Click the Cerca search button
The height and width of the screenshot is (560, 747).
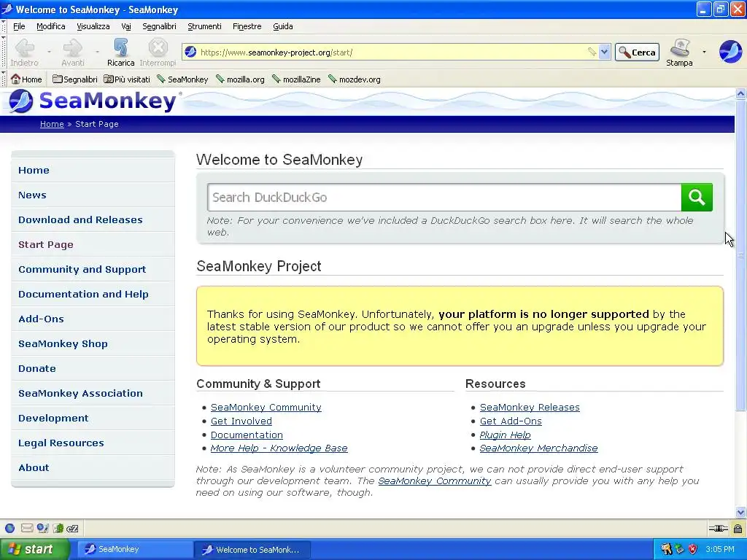point(637,52)
